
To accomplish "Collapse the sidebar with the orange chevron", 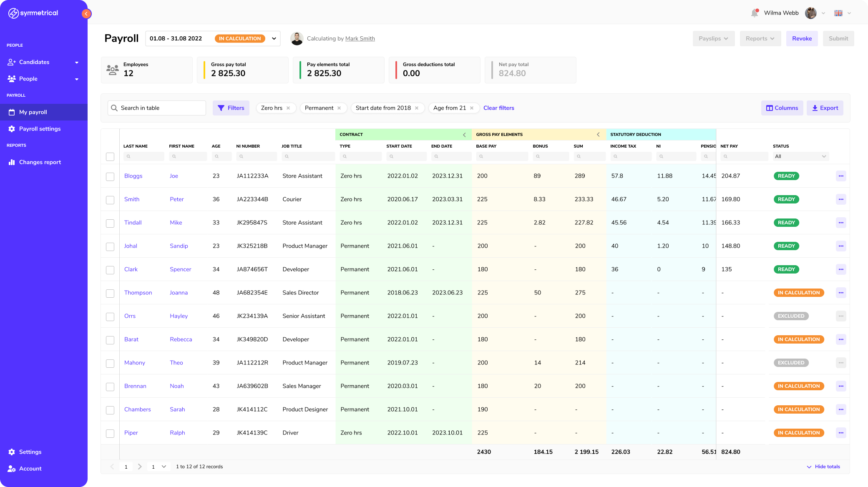I will (x=86, y=13).
